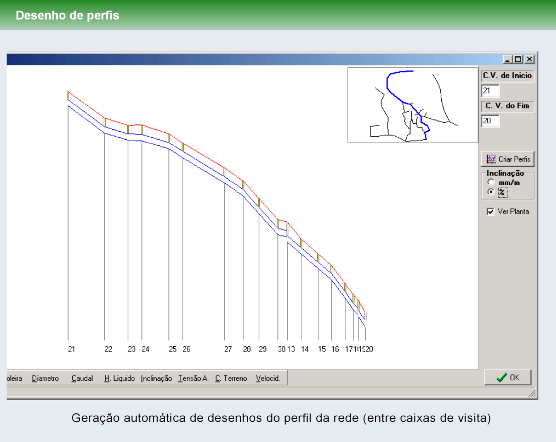Click the resize grip at window corner
Viewport: 556px width, 442px height.
coord(532,393)
